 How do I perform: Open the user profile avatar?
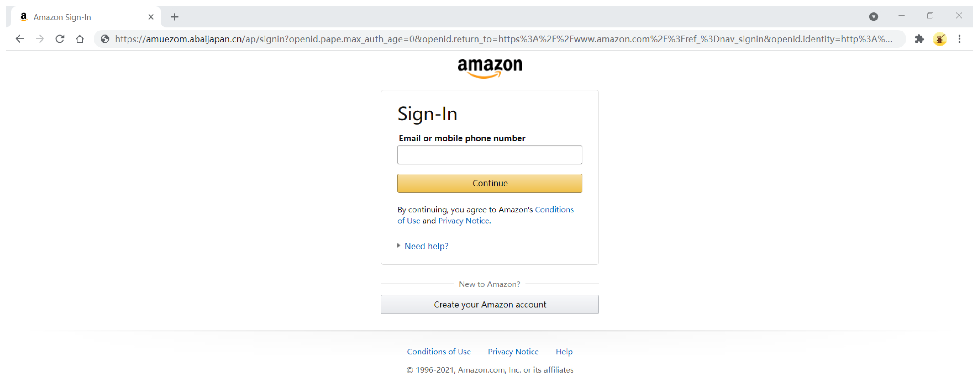pos(939,39)
